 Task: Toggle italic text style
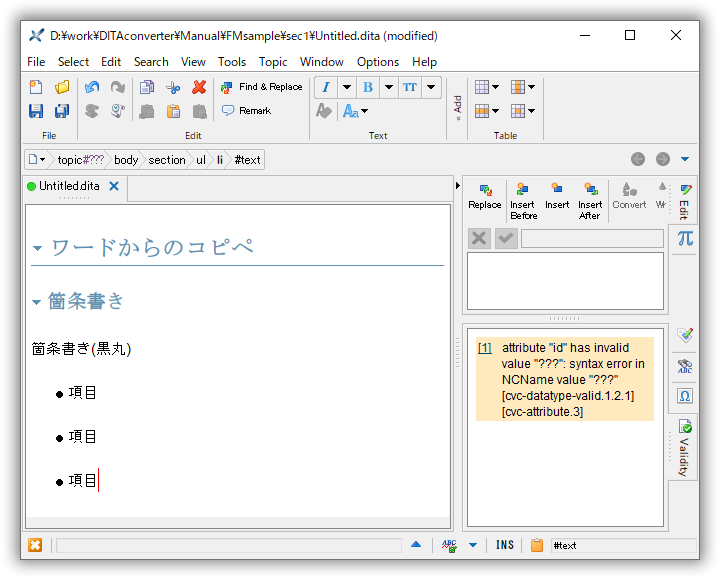(x=326, y=87)
